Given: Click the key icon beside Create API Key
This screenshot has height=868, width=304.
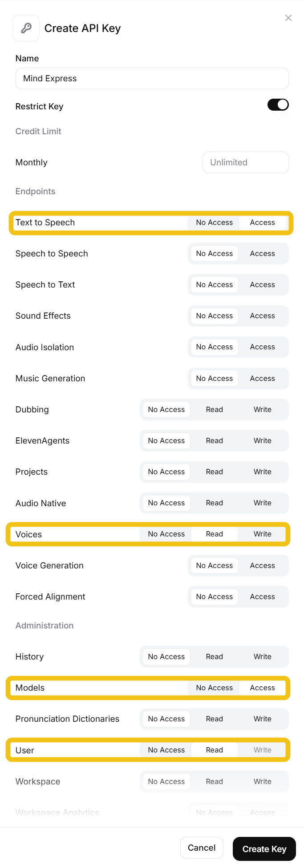Looking at the screenshot, I should pyautogui.click(x=26, y=28).
